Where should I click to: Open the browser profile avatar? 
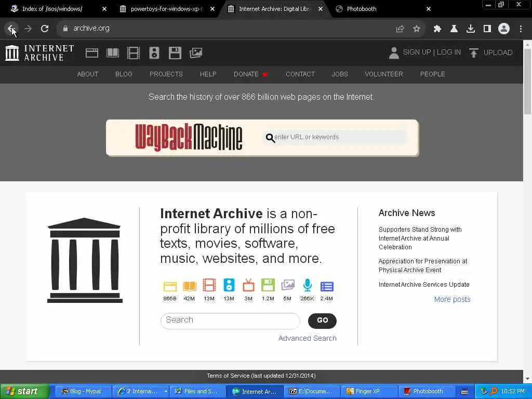click(504, 29)
